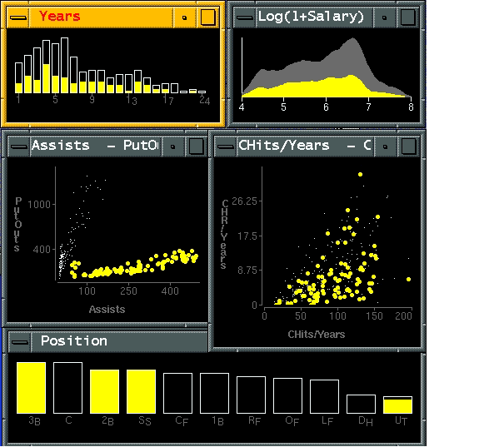
Task: Select the 1B bar in Position chart
Action: [x=214, y=393]
